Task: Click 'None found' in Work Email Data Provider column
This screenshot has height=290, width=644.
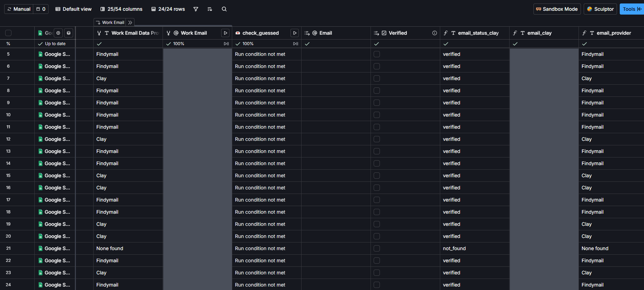Action: [x=110, y=248]
